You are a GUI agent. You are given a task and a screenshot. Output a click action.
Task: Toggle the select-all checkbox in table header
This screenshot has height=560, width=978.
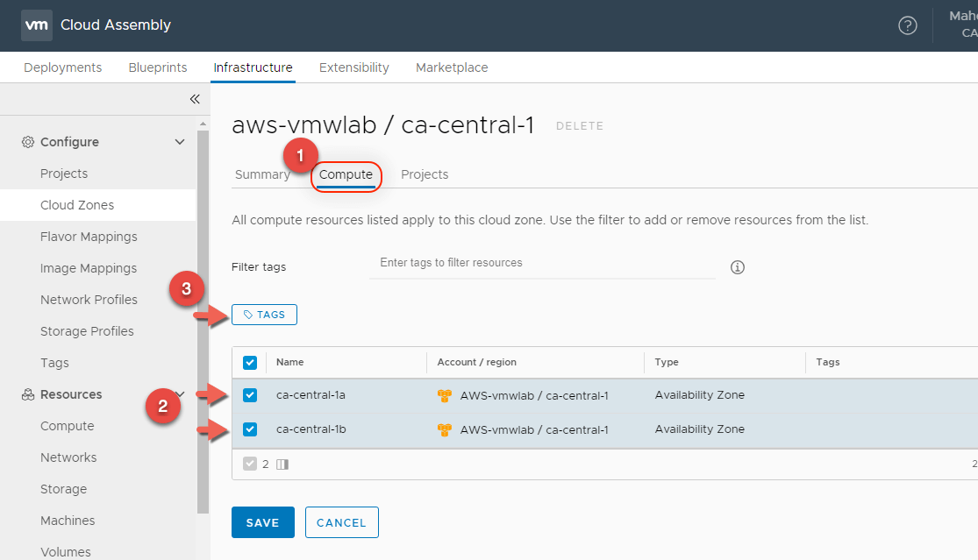[250, 363]
